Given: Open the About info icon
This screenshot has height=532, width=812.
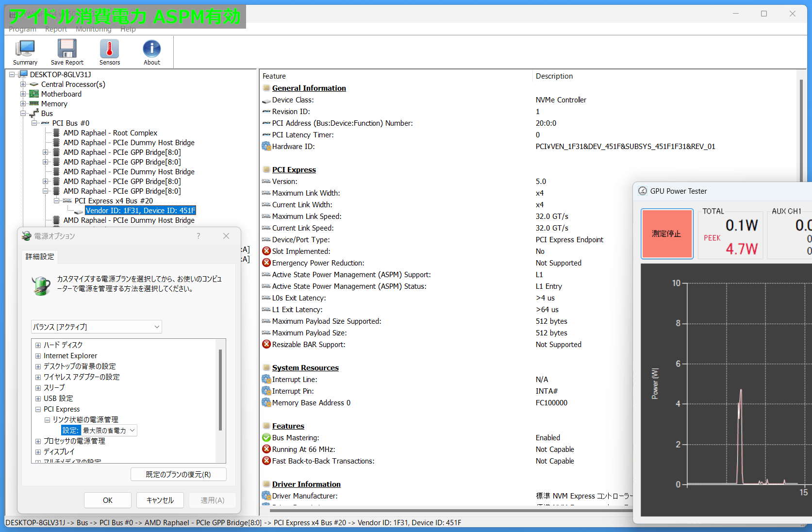Looking at the screenshot, I should [x=152, y=49].
